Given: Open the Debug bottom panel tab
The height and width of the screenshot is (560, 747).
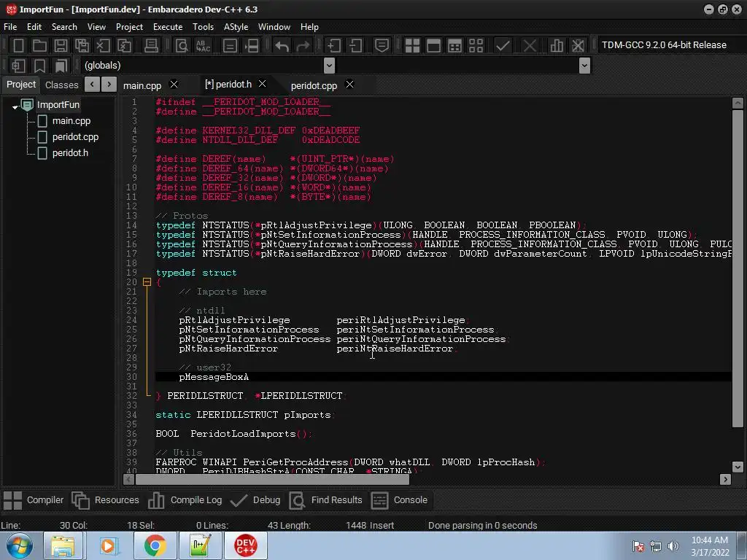Looking at the screenshot, I should [255, 500].
